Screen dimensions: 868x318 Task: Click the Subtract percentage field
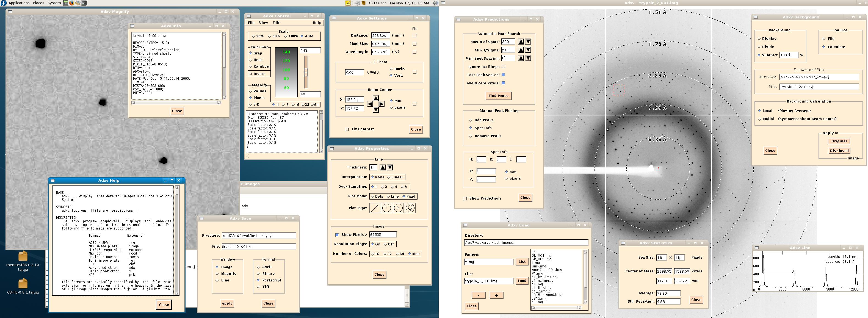(789, 55)
